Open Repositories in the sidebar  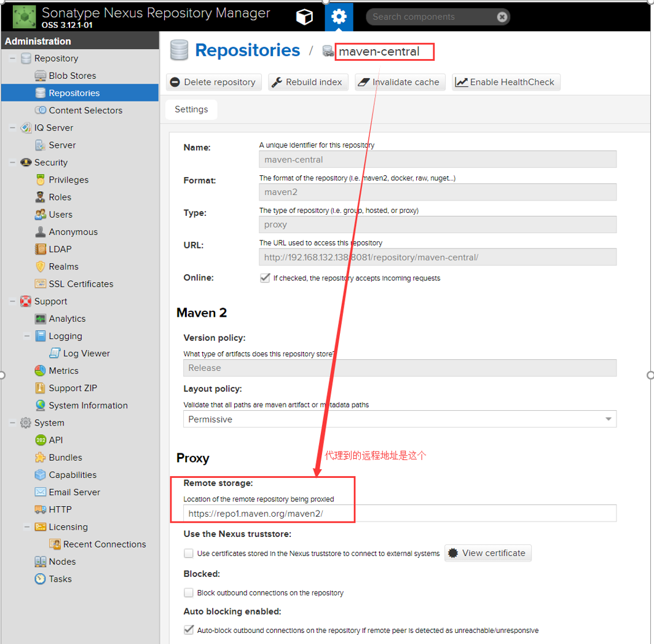pos(80,93)
